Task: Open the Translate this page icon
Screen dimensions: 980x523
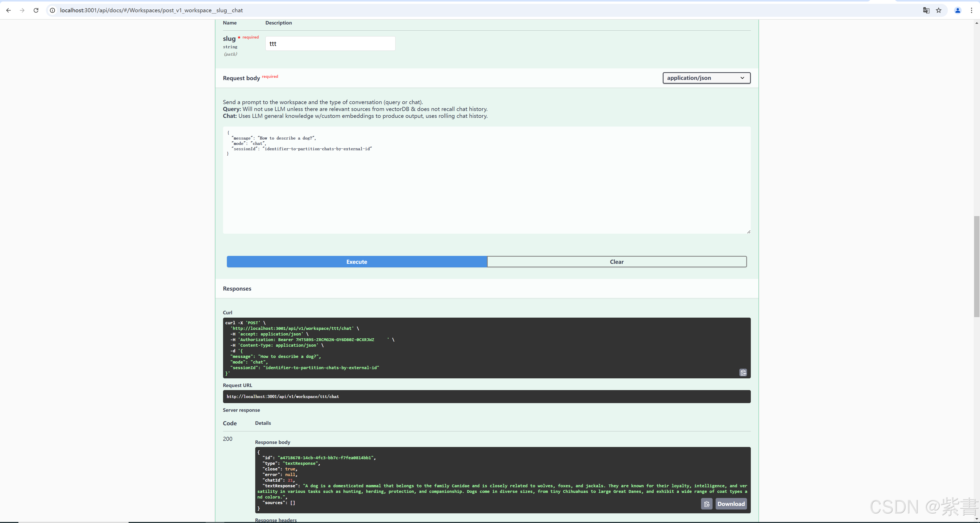Action: click(926, 10)
